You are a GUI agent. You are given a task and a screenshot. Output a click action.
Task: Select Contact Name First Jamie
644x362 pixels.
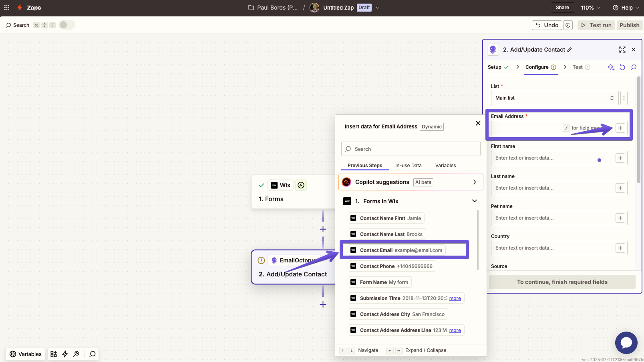tap(386, 218)
